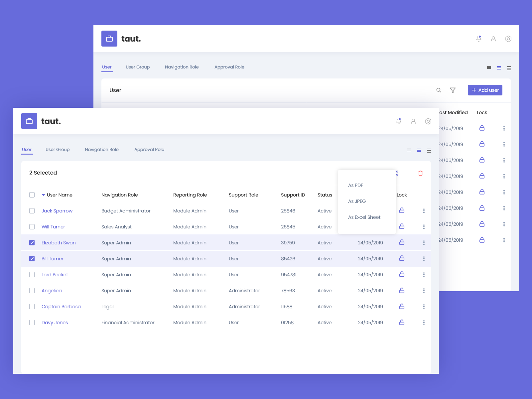
Task: Switch to Approval Role tab in front window
Action: pos(149,150)
